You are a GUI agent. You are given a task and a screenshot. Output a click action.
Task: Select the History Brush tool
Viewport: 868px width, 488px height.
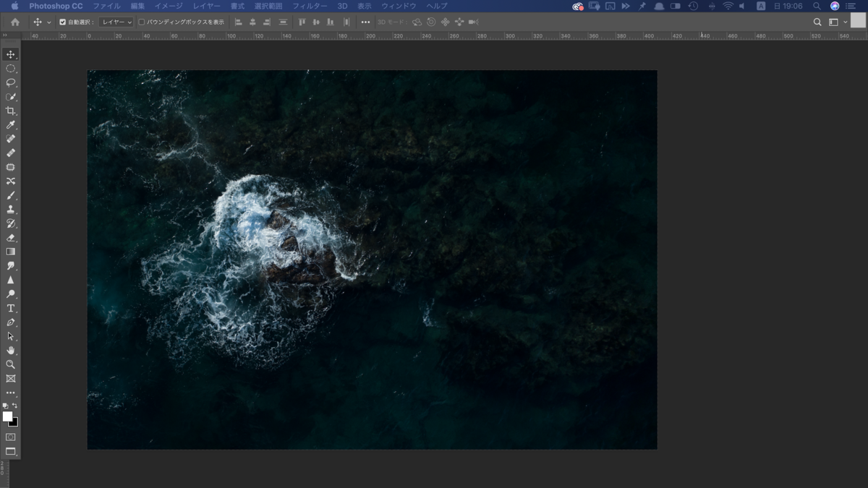pyautogui.click(x=11, y=223)
